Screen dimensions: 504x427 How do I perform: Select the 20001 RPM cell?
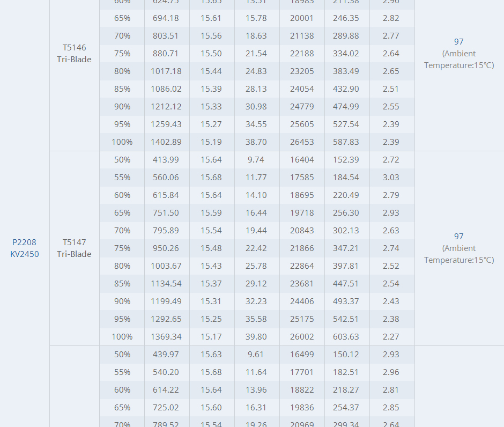click(x=302, y=18)
